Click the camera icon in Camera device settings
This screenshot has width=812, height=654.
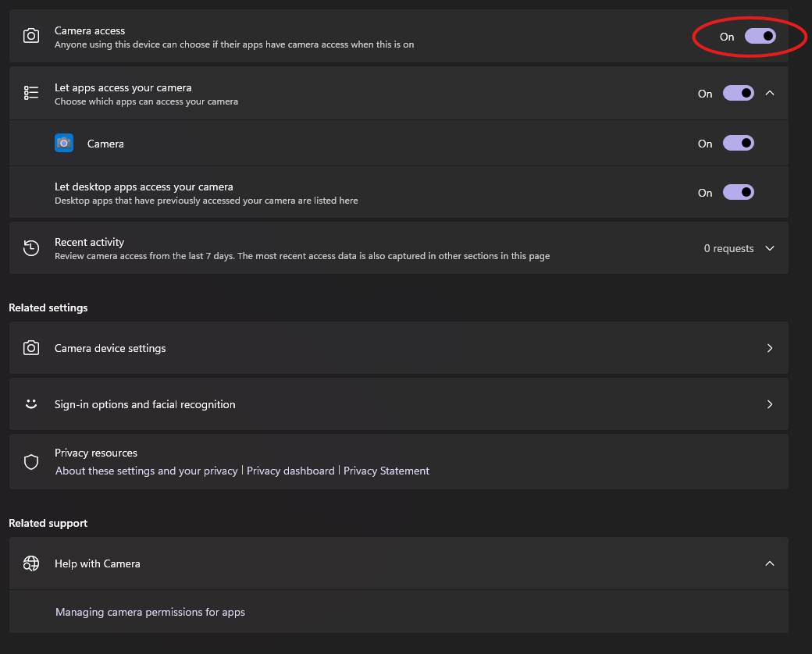click(x=31, y=347)
